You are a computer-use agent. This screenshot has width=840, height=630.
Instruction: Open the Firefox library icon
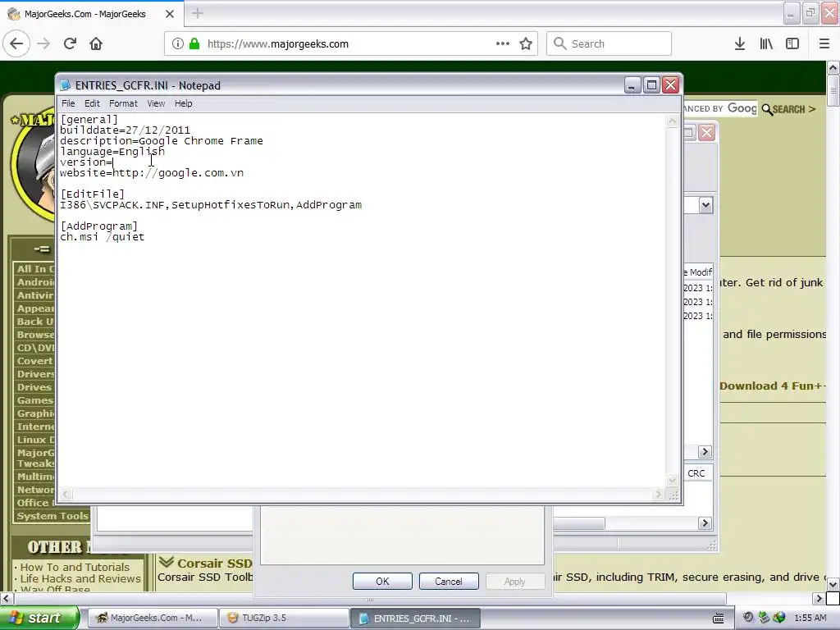766,44
